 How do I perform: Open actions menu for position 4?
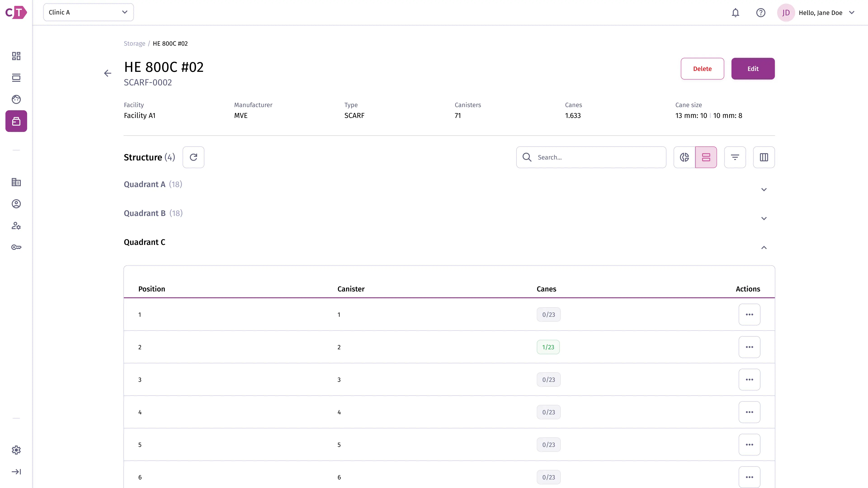[x=749, y=412]
